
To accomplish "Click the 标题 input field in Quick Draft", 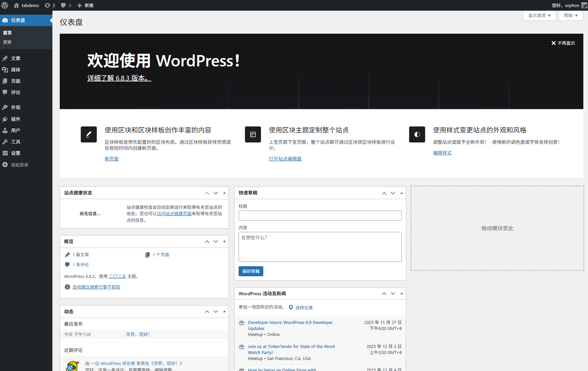I will (320, 216).
